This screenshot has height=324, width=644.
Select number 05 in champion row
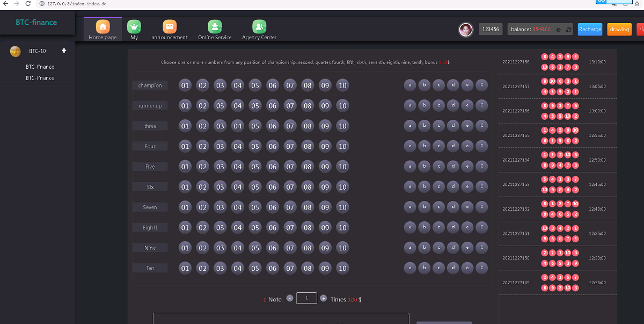(255, 85)
